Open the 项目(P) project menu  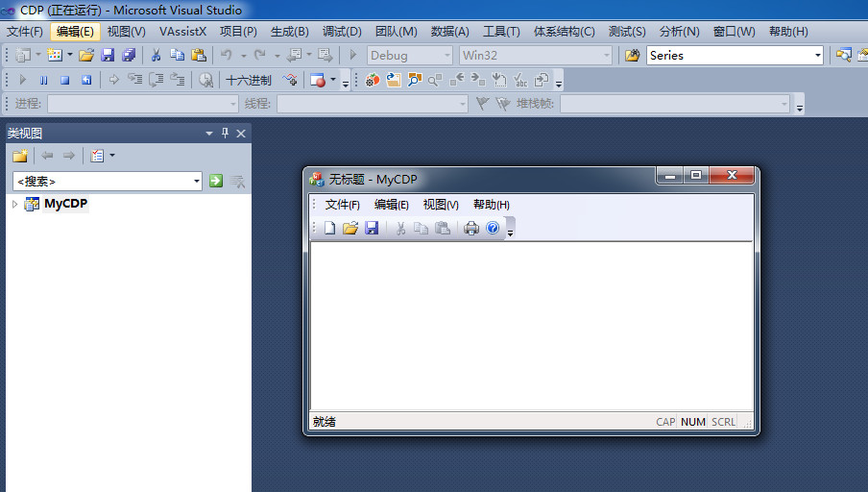(238, 32)
